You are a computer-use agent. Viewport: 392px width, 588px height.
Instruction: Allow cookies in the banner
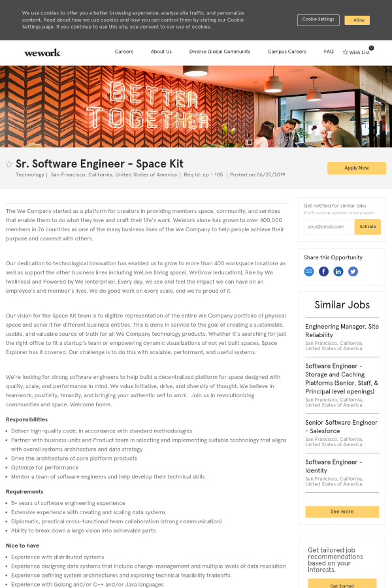pos(357,20)
